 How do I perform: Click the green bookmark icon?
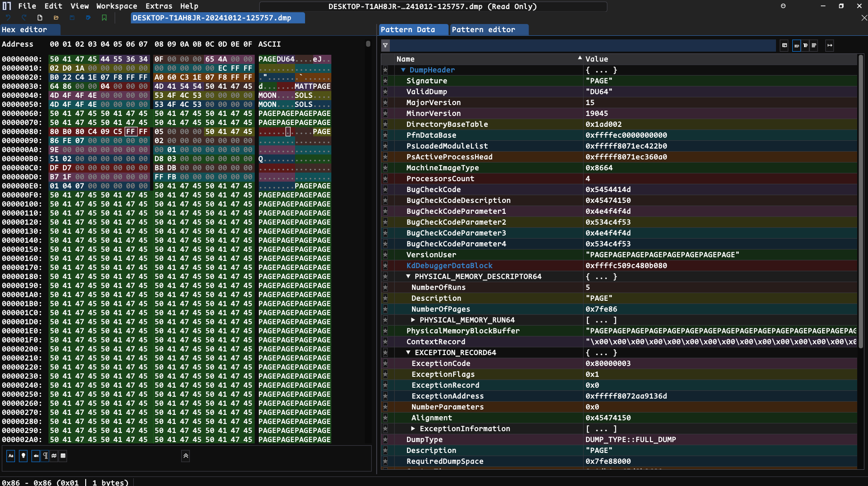104,18
